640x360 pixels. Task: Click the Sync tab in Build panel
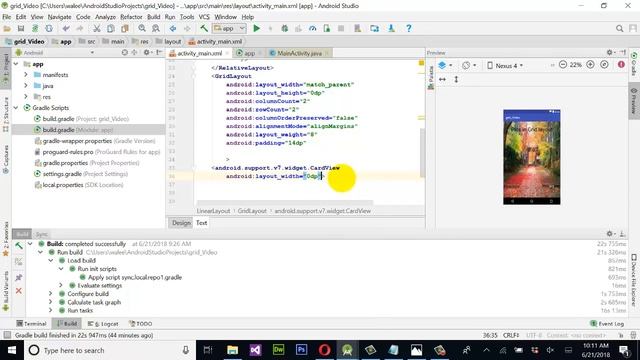click(42, 234)
